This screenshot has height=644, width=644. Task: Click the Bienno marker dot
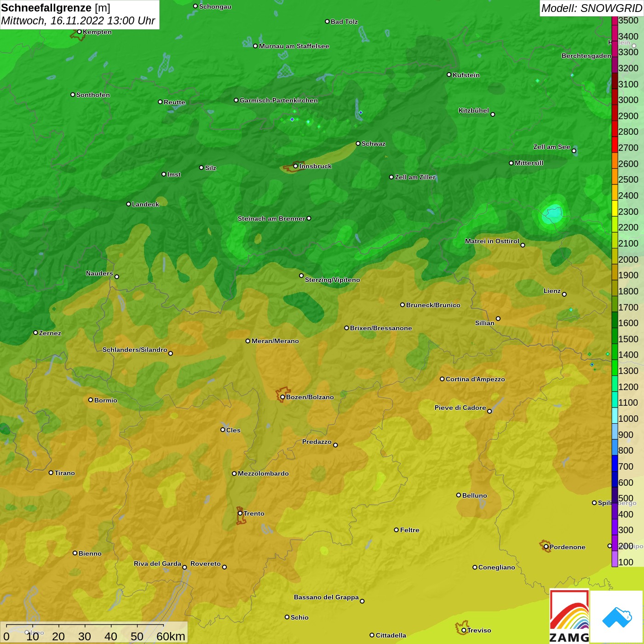[x=75, y=553]
